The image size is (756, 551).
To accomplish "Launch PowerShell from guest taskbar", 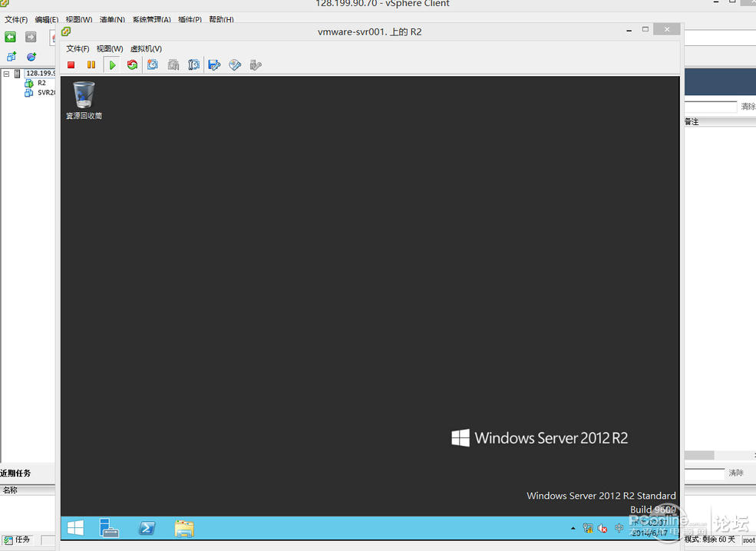I will 147,528.
